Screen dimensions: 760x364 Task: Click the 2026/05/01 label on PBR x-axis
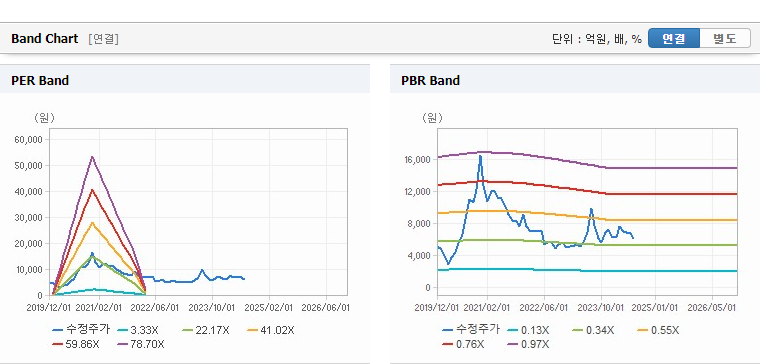[712, 307]
